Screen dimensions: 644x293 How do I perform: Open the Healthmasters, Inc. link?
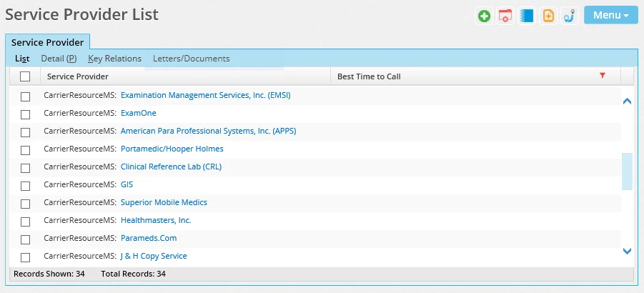click(x=156, y=220)
